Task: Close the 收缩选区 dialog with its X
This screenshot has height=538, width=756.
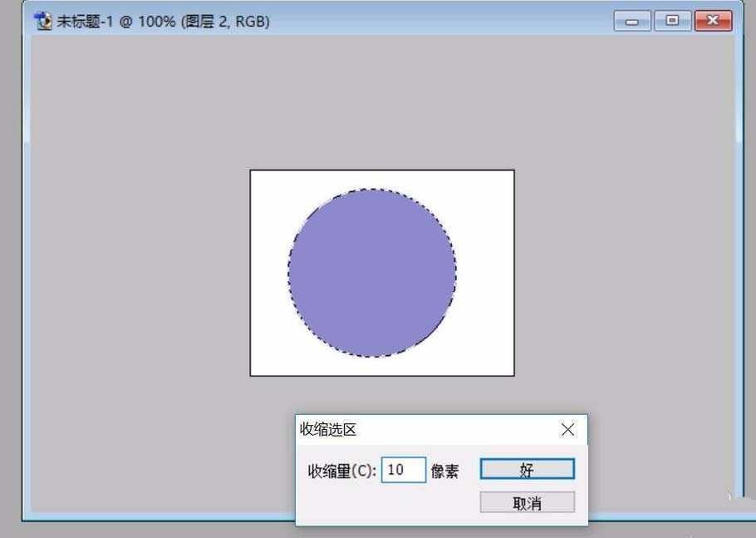Action: [567, 429]
